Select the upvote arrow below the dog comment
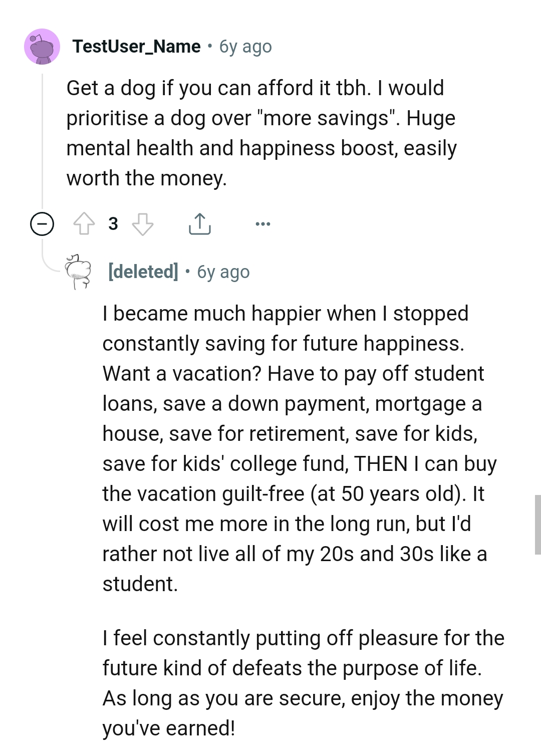Viewport: 541px width, 756px height. [x=84, y=223]
